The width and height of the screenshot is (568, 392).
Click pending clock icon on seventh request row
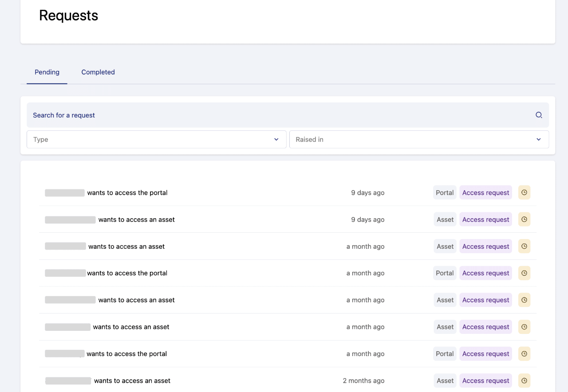[x=524, y=353]
